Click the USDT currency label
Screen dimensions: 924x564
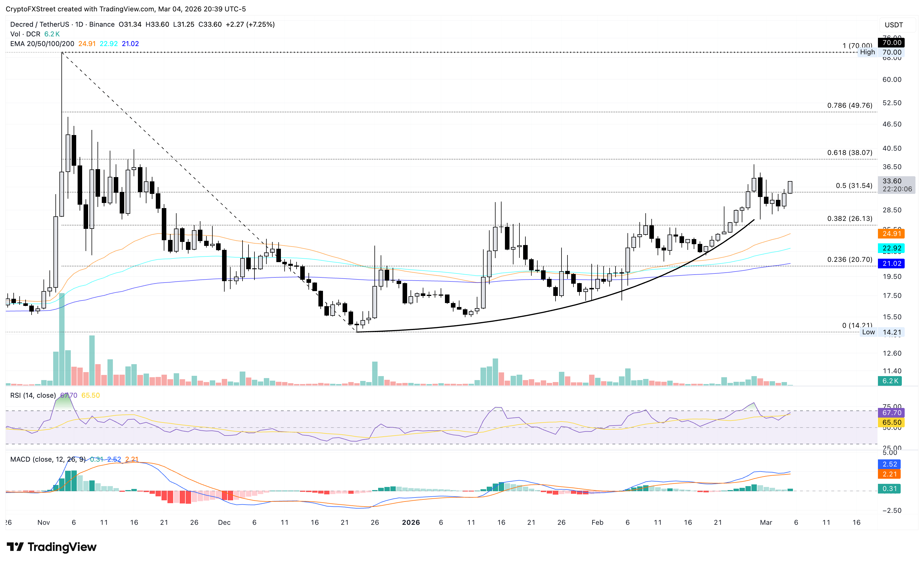pyautogui.click(x=894, y=25)
